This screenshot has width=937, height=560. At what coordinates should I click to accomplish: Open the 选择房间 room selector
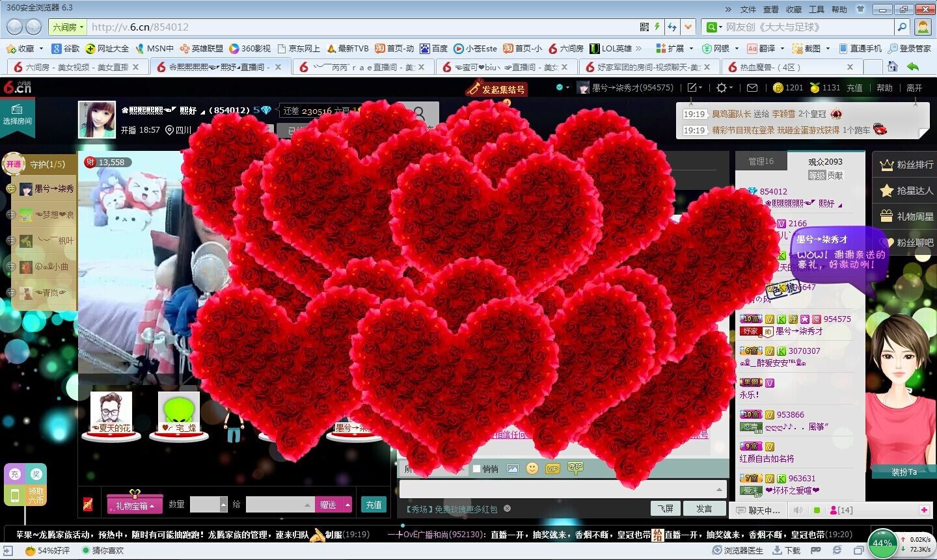pos(17,115)
